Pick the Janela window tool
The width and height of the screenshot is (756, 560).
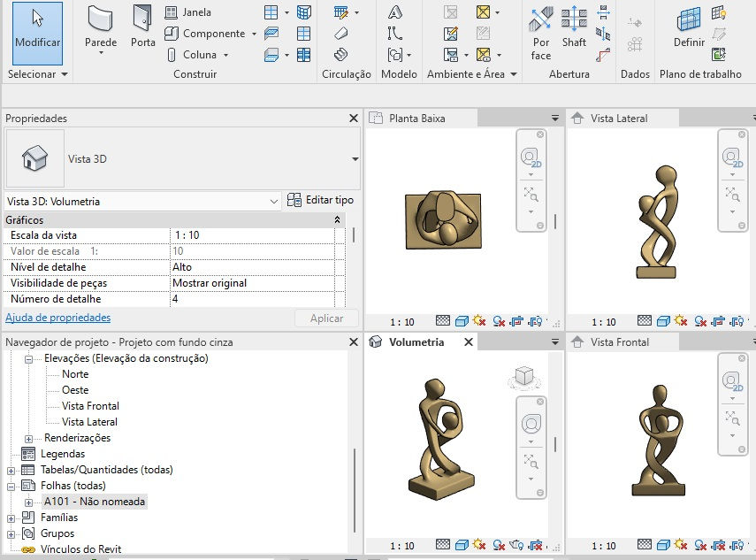click(x=188, y=12)
